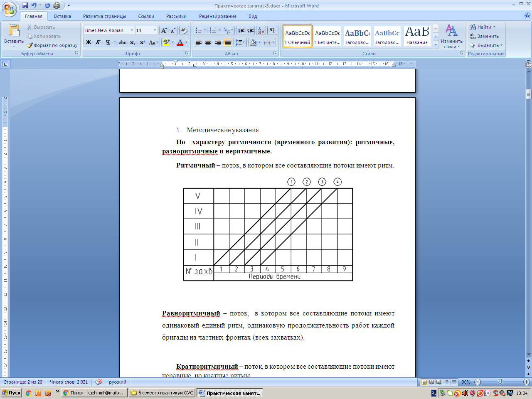The image size is (532, 399).
Task: Switch to the Рассылки tab
Action: (x=176, y=16)
